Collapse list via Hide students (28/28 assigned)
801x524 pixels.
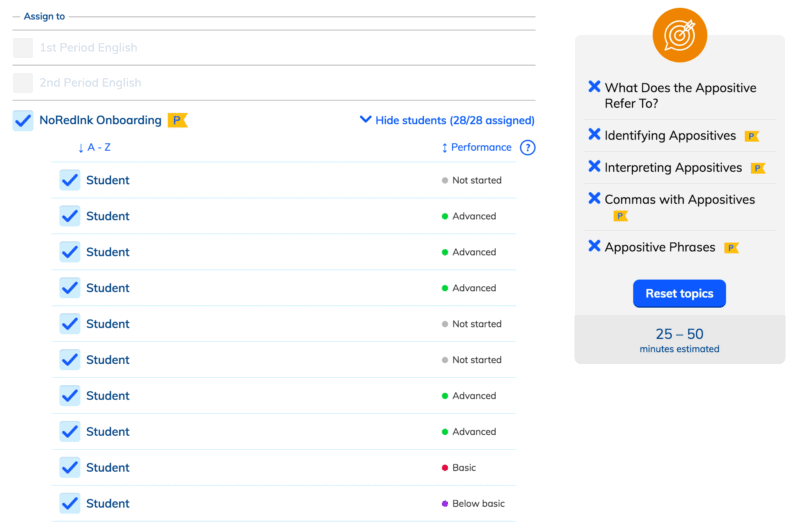pyautogui.click(x=447, y=120)
